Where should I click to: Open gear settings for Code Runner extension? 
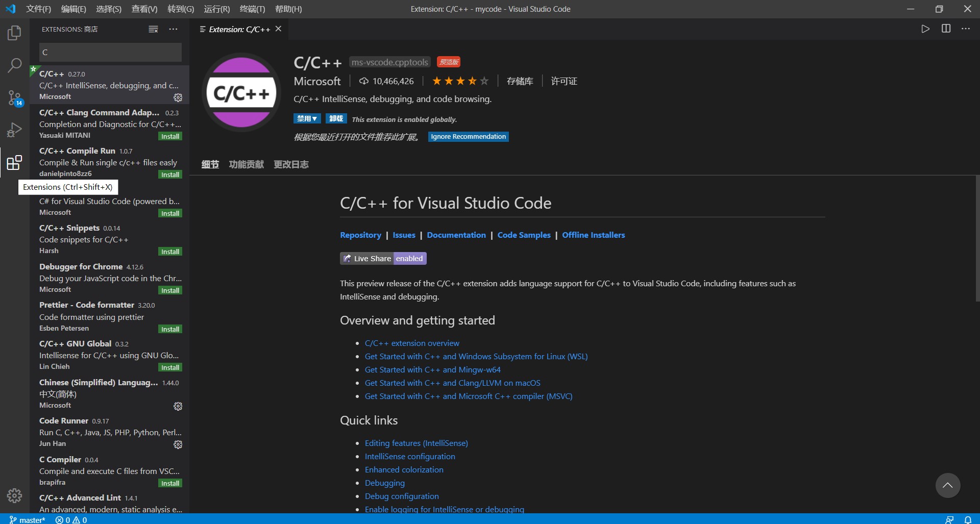(x=178, y=444)
